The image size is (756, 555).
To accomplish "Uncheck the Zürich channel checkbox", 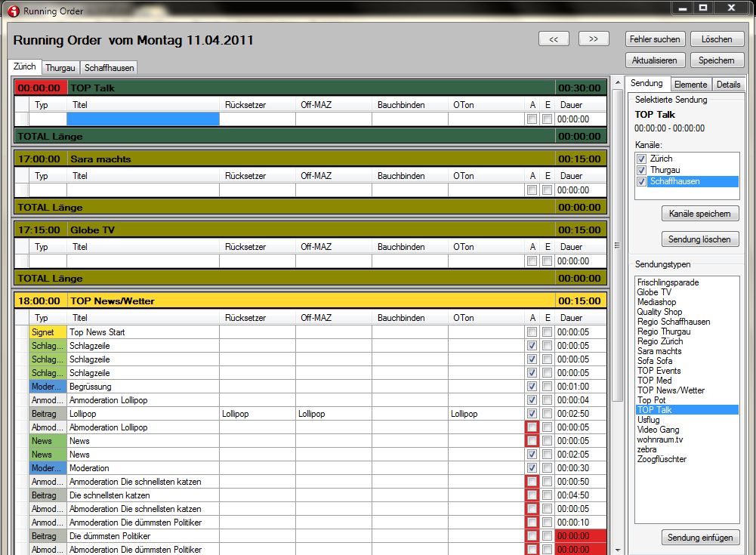I will 642,159.
